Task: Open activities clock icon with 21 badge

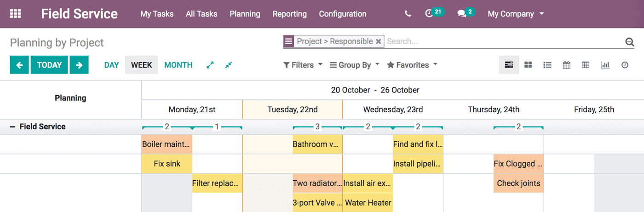Action: point(435,13)
